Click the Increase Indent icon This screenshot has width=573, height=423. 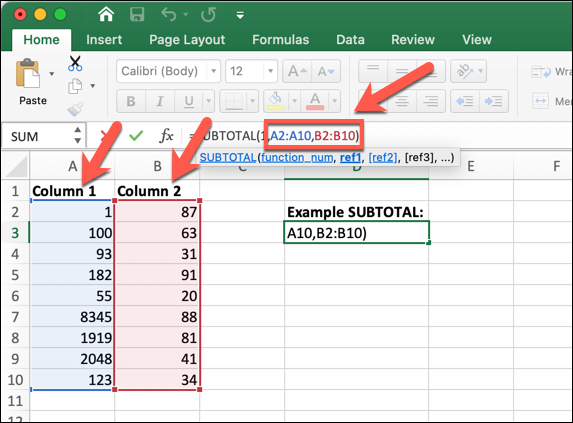(494, 101)
